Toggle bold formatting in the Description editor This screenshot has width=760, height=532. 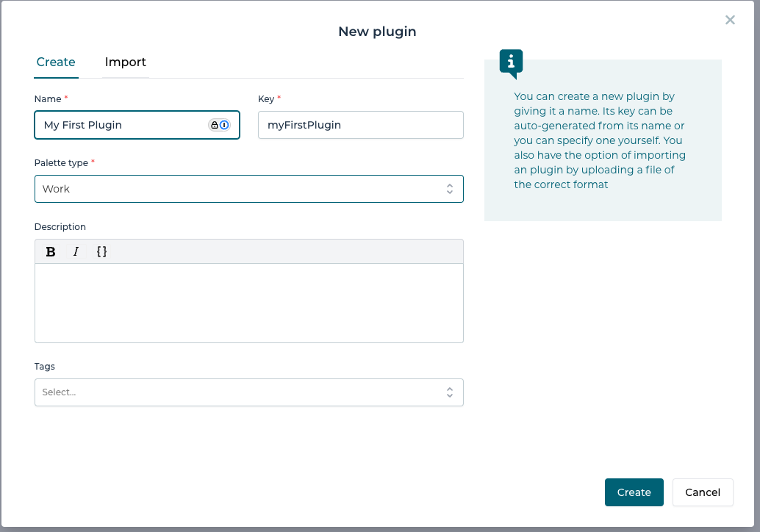point(50,251)
